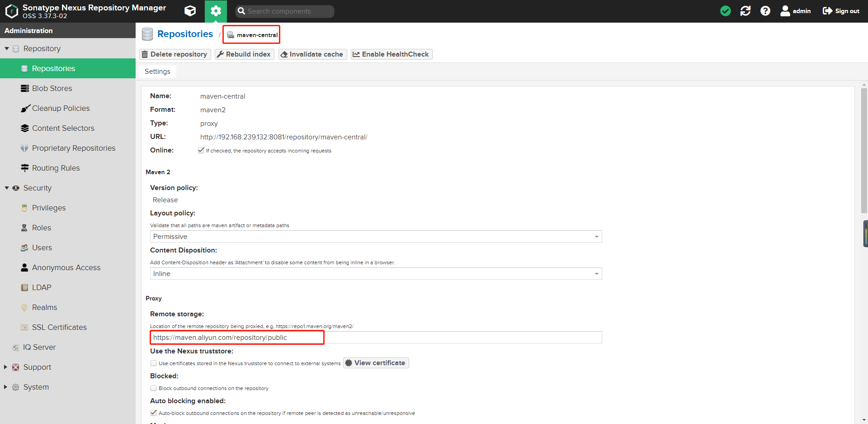Open the Help question mark icon

765,11
